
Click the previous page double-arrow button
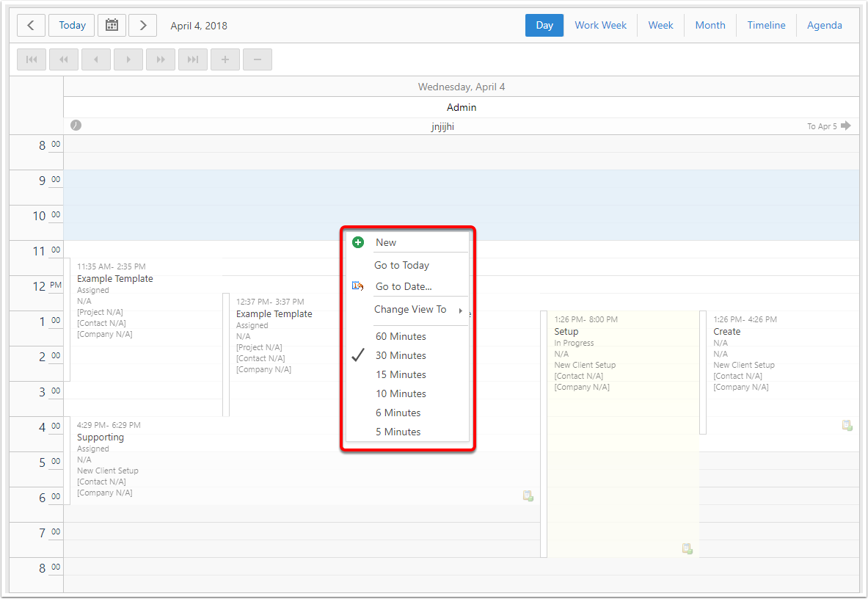tap(64, 59)
